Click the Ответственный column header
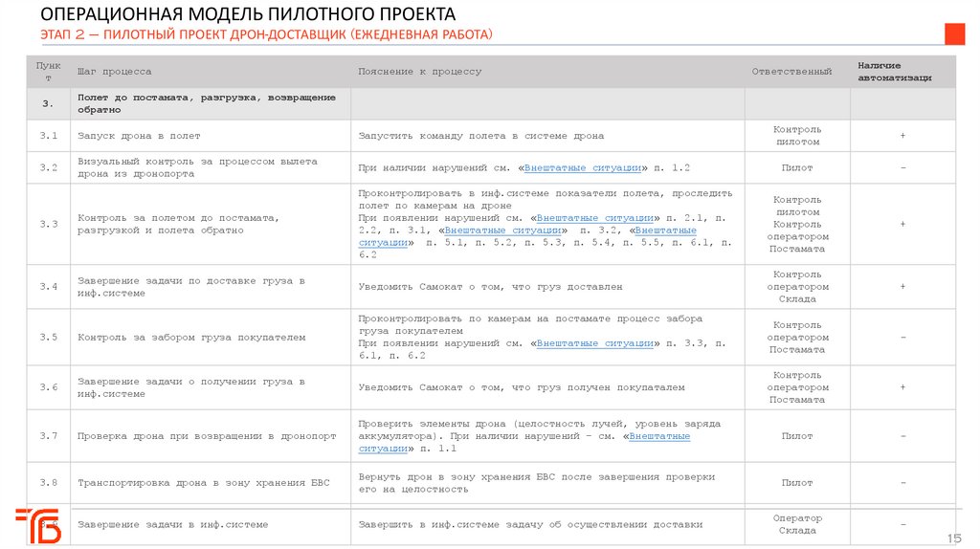 pos(791,71)
